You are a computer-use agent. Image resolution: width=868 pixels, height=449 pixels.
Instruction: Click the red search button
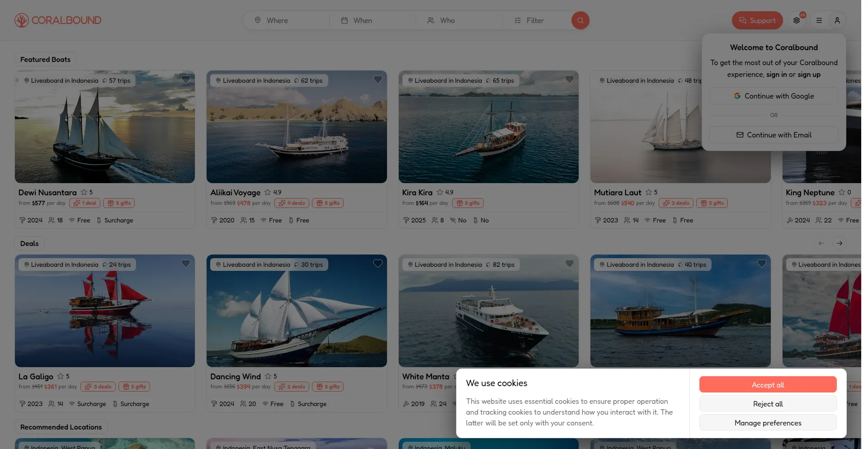(580, 20)
